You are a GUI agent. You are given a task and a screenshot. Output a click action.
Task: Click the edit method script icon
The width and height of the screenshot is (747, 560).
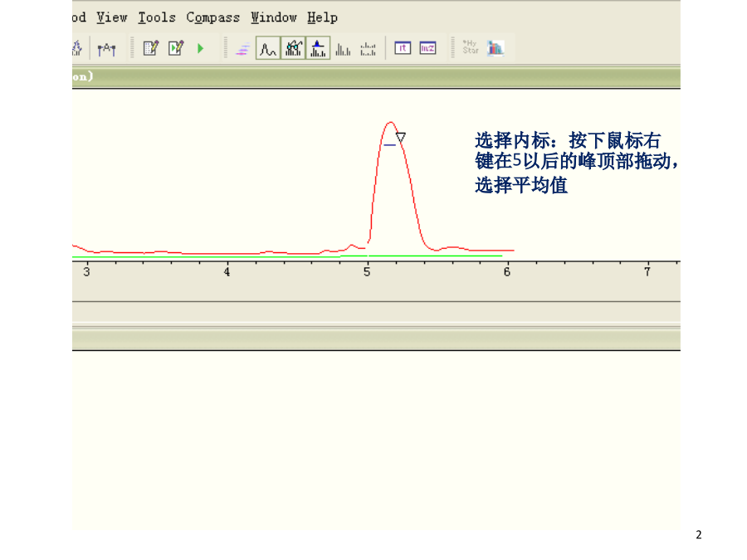(x=151, y=48)
